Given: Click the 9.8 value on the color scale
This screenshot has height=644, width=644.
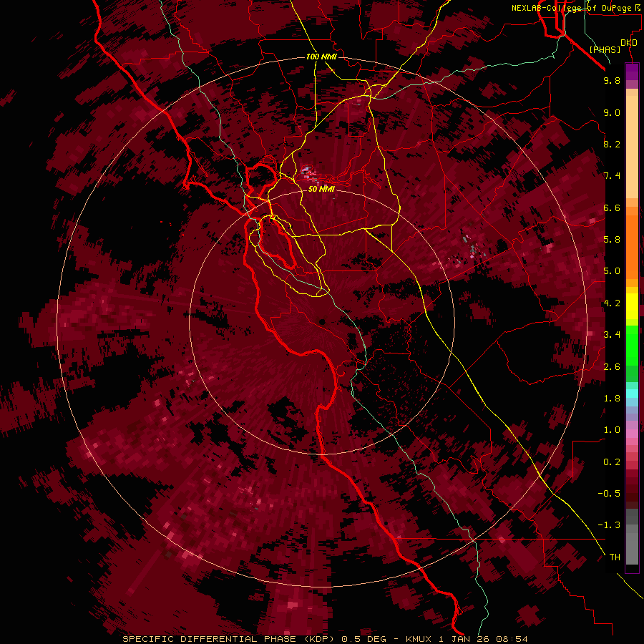Looking at the screenshot, I should click(x=612, y=80).
